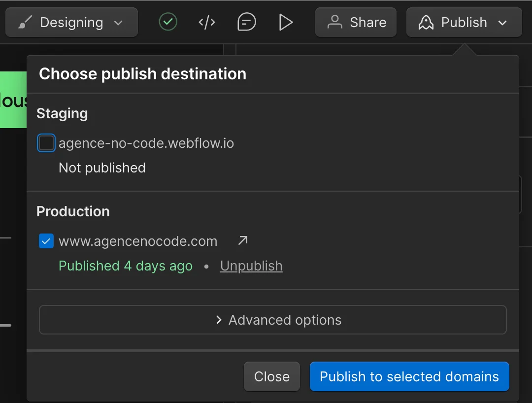The width and height of the screenshot is (532, 403).
Task: Click the green audit checkmark icon
Action: [x=168, y=22]
